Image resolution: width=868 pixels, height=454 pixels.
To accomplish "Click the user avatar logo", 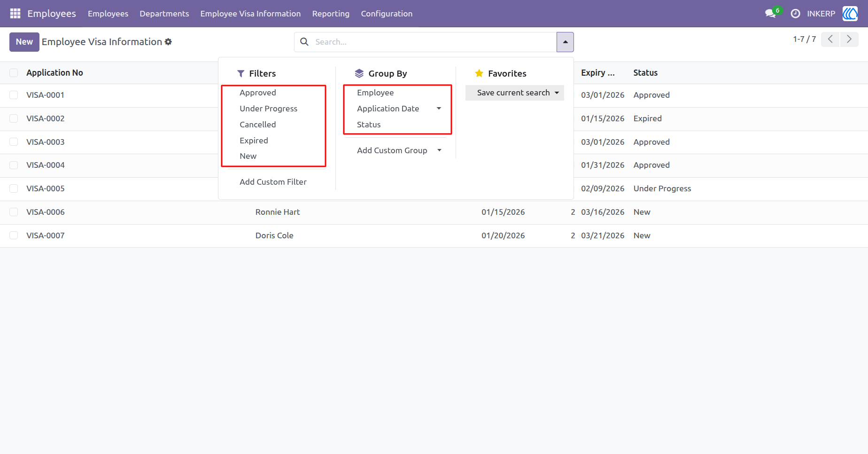I will (850, 14).
